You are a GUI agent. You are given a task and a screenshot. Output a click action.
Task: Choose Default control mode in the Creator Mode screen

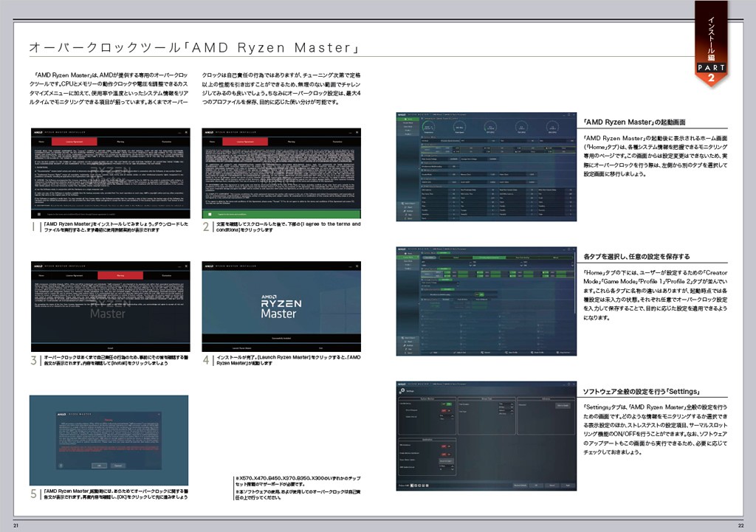[x=456, y=258]
